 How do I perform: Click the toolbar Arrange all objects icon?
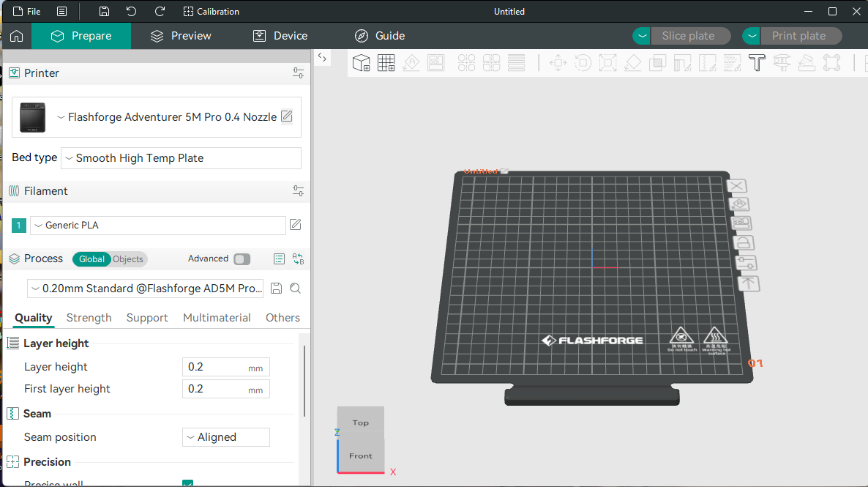coord(436,62)
